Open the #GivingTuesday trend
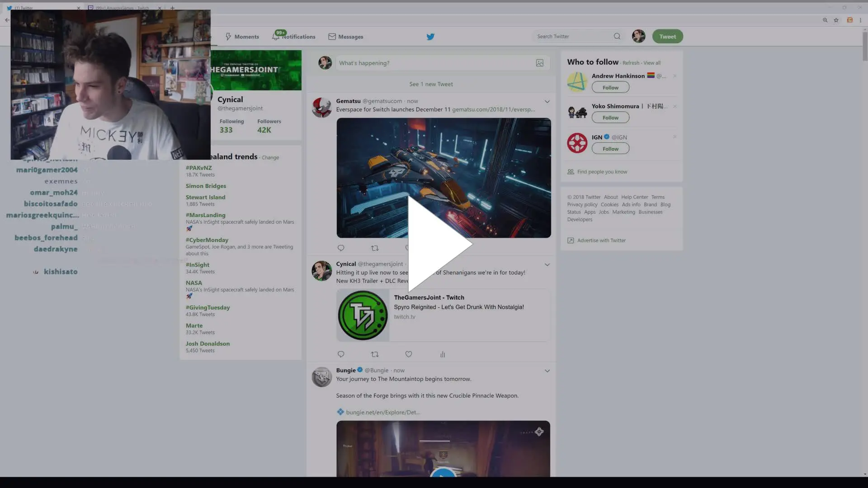This screenshot has height=488, width=868. click(208, 307)
